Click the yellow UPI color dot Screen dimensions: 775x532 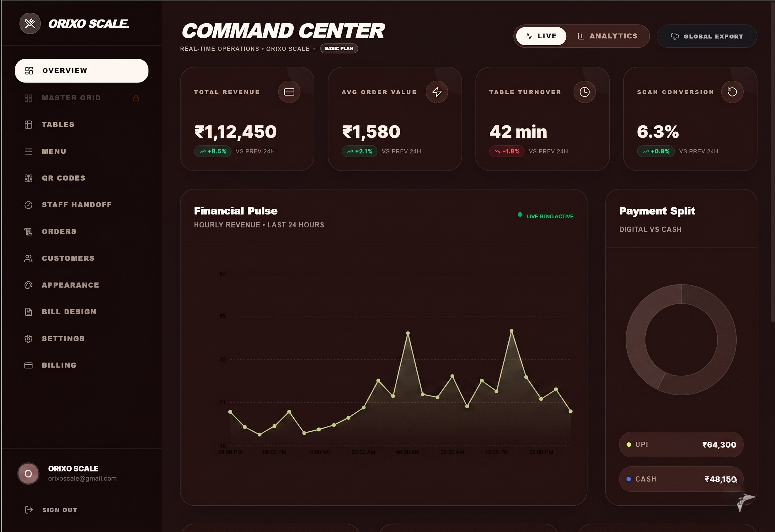[628, 445]
